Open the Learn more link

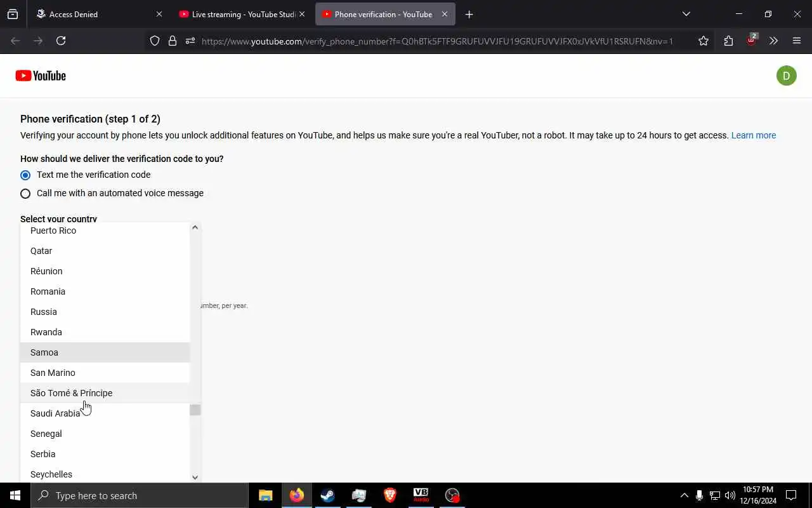point(754,135)
